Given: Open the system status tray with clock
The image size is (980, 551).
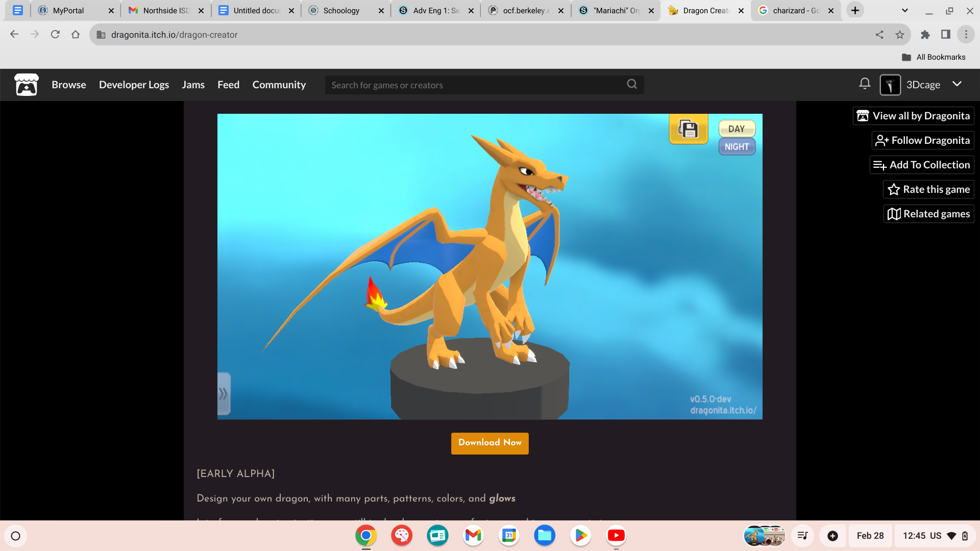Looking at the screenshot, I should tap(935, 536).
